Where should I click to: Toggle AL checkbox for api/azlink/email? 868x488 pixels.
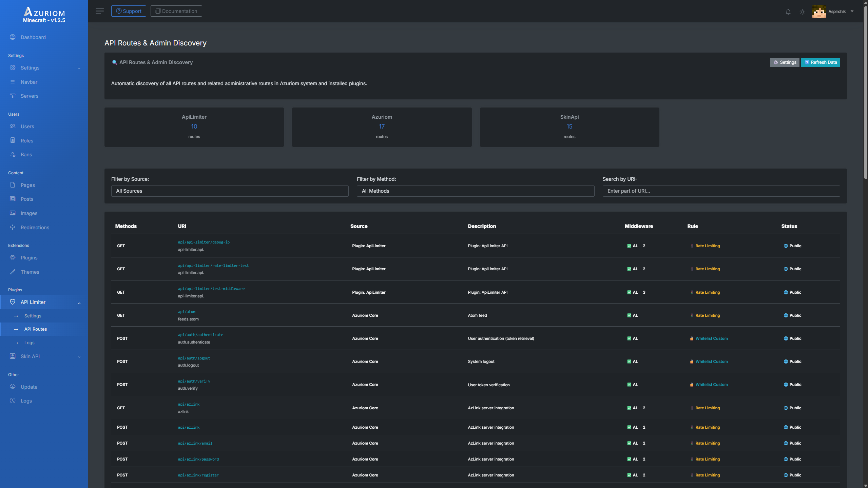[x=629, y=443]
